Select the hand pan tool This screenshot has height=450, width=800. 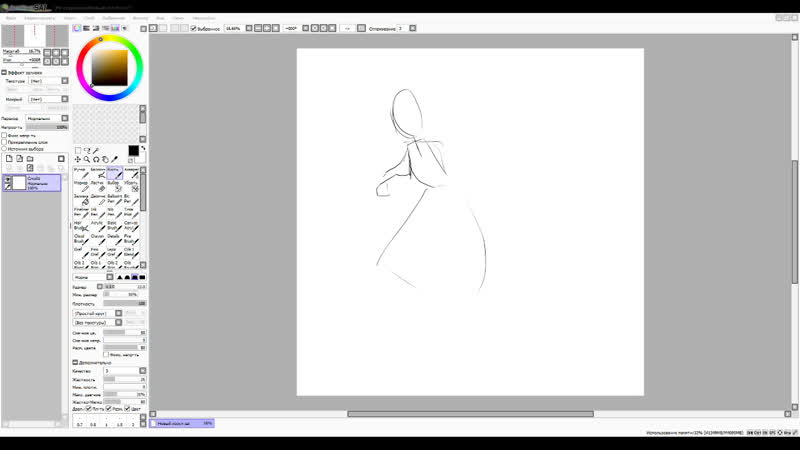point(105,160)
